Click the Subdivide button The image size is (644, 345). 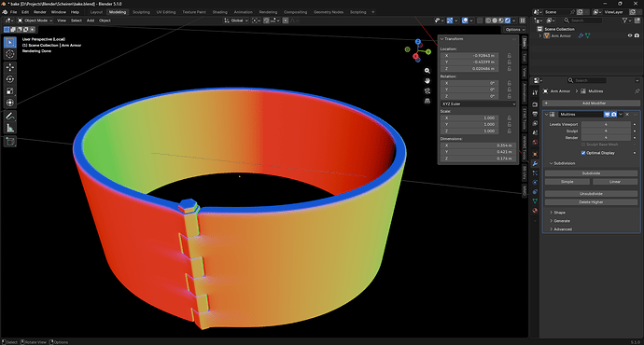[591, 173]
